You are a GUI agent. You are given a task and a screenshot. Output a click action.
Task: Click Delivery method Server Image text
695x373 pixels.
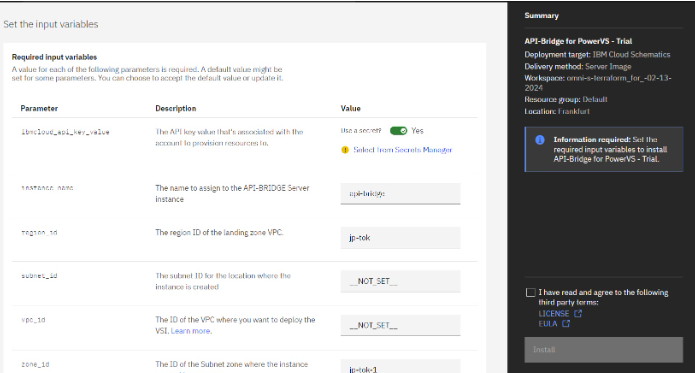point(578,66)
